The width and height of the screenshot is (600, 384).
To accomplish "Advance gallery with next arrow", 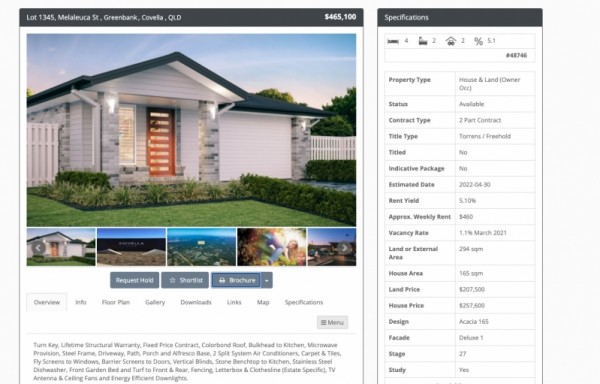I will click(x=344, y=247).
